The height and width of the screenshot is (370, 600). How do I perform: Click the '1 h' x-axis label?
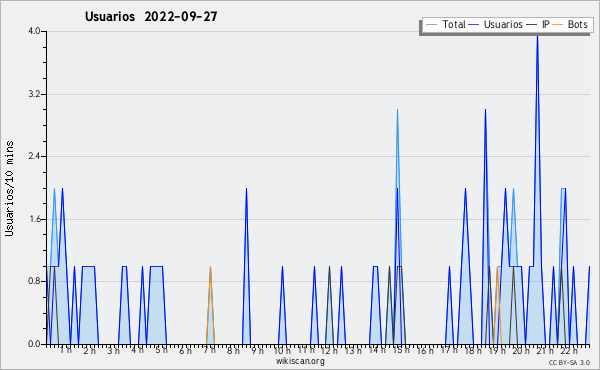coord(66,350)
